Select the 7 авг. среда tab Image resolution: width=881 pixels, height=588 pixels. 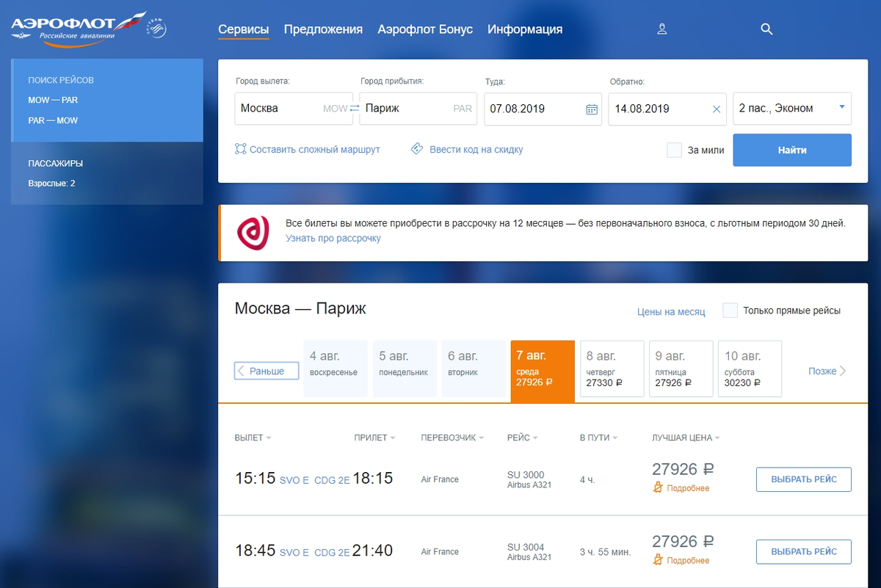pos(543,371)
